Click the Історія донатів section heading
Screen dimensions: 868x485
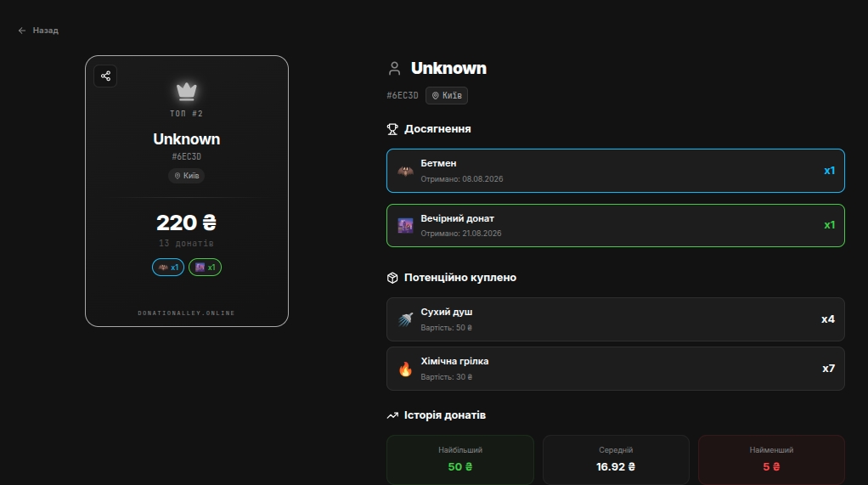pos(444,415)
